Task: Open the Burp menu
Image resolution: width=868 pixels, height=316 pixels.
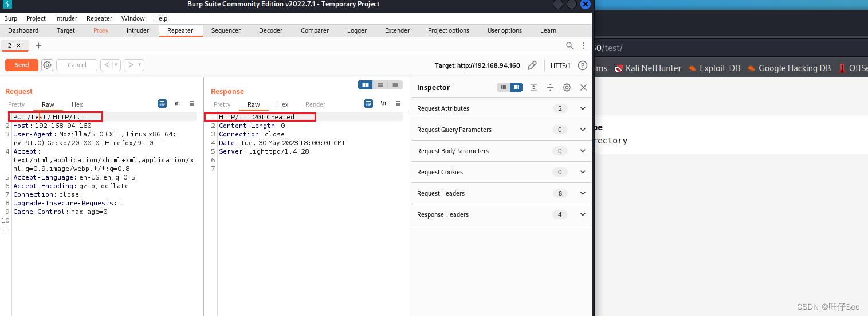Action: [10, 18]
